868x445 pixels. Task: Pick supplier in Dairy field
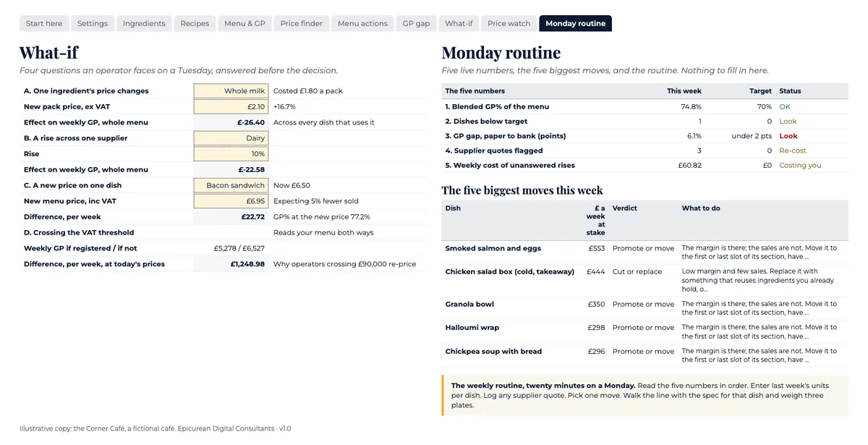tap(231, 138)
